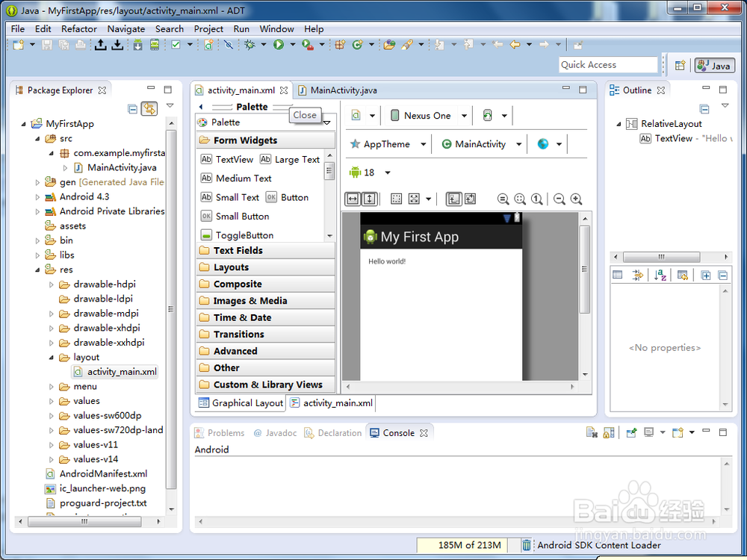Toggle the layout margins dotted-square button

click(397, 199)
